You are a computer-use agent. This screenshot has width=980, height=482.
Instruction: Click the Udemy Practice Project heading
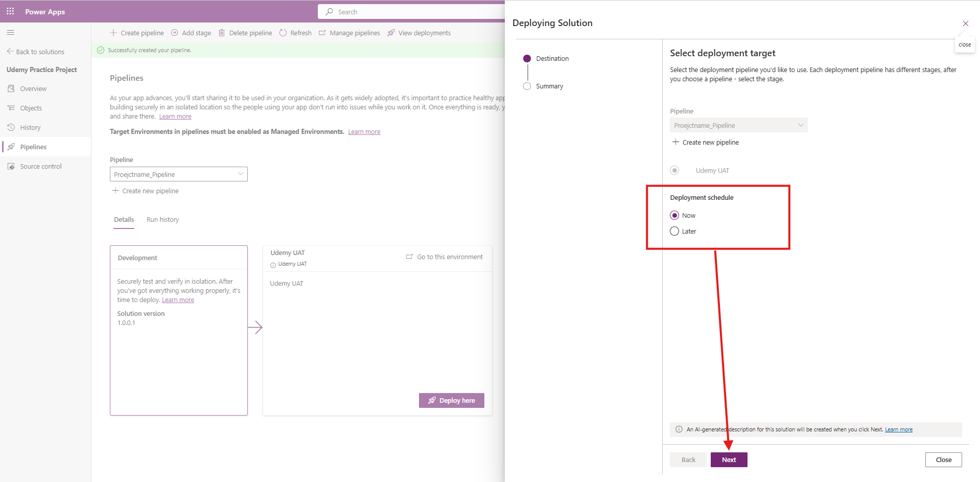click(41, 70)
